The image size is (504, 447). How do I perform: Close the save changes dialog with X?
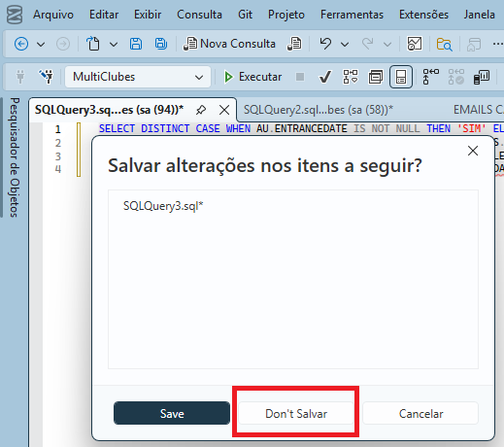point(473,151)
